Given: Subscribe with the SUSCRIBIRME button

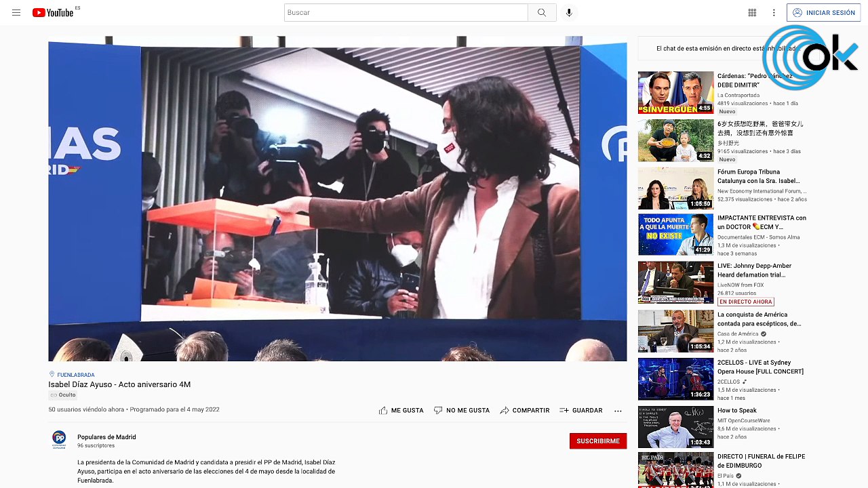Looking at the screenshot, I should 598,441.
